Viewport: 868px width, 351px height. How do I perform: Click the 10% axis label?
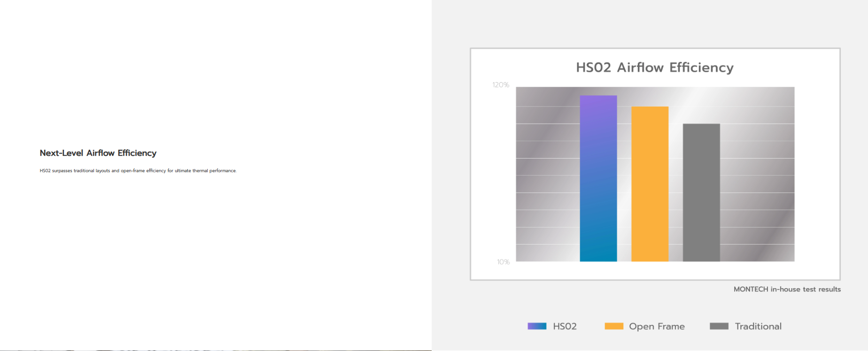[x=503, y=262]
